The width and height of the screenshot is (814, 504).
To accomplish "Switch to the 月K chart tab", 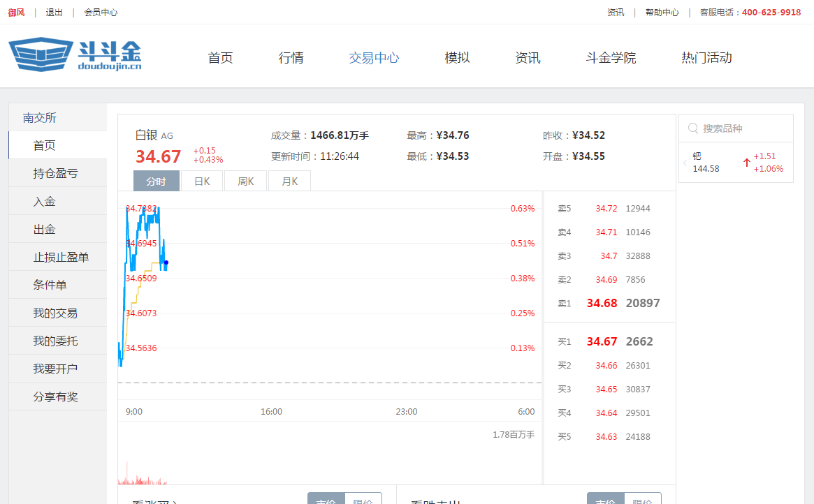I will coord(289,180).
